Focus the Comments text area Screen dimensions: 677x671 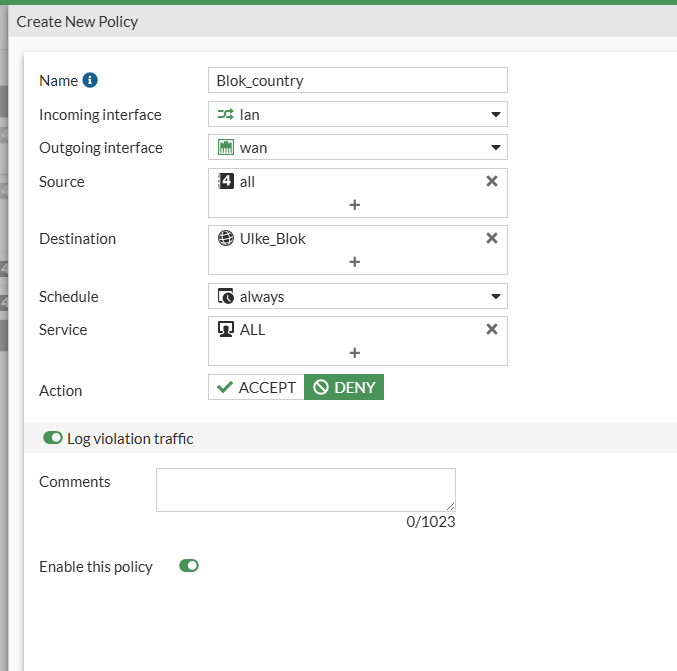(x=306, y=490)
